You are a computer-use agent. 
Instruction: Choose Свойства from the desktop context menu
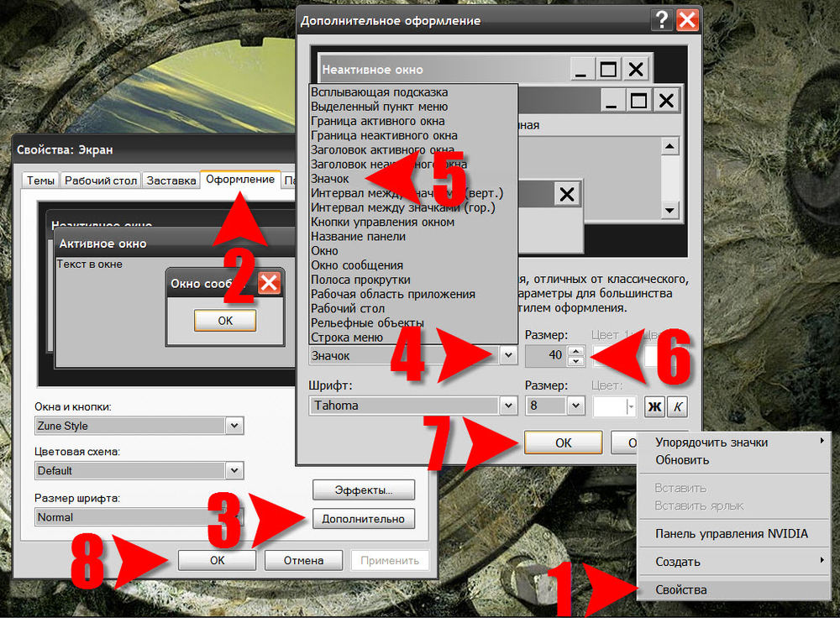[x=732, y=589]
